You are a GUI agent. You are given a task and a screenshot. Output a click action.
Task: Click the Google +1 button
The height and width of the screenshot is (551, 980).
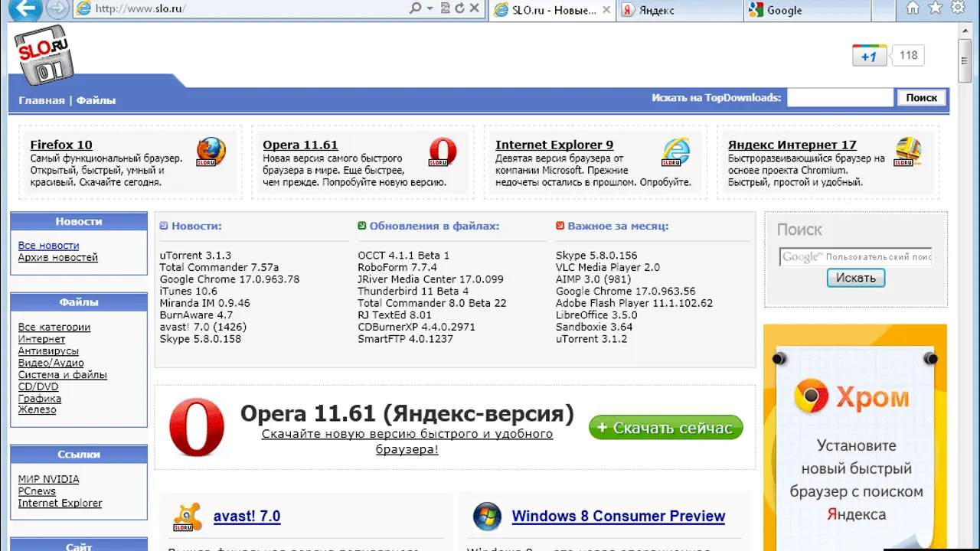(x=869, y=56)
